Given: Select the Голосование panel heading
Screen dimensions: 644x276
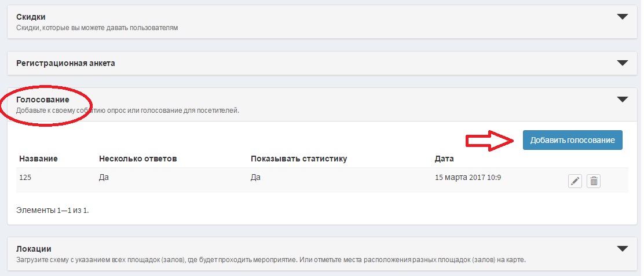Looking at the screenshot, I should (x=42, y=100).
